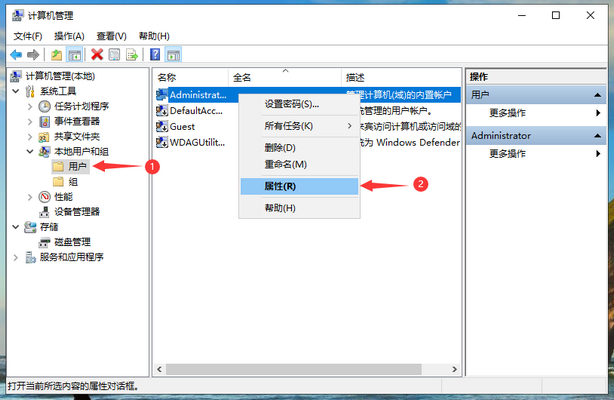Open 磁盘管理 (Disk Management) in tree

[x=72, y=242]
